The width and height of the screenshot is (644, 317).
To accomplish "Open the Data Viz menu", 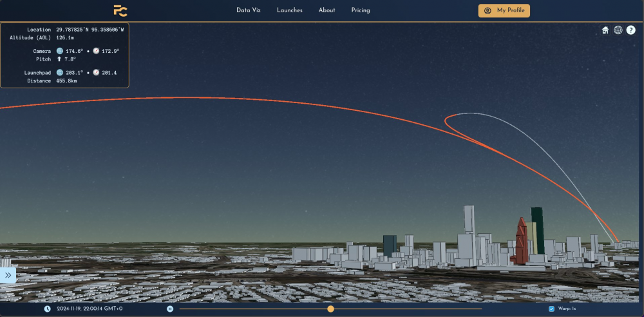I will 248,10.
